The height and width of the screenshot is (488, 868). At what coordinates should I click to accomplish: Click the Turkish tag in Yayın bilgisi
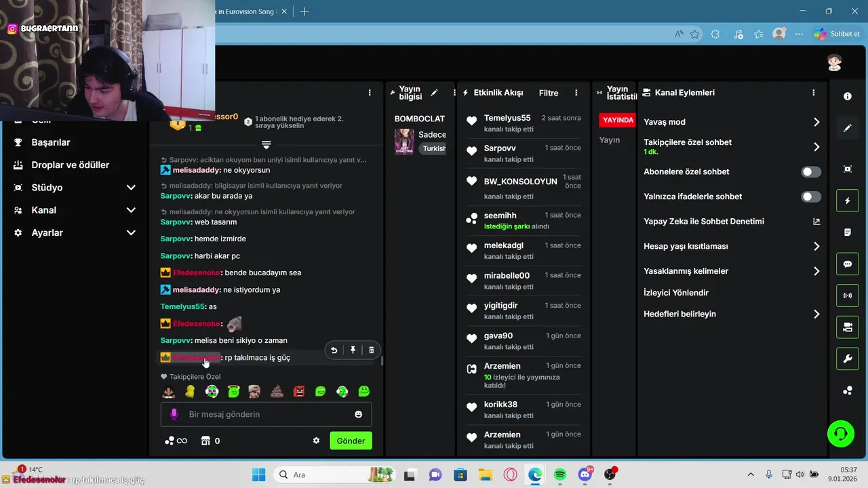pos(434,148)
